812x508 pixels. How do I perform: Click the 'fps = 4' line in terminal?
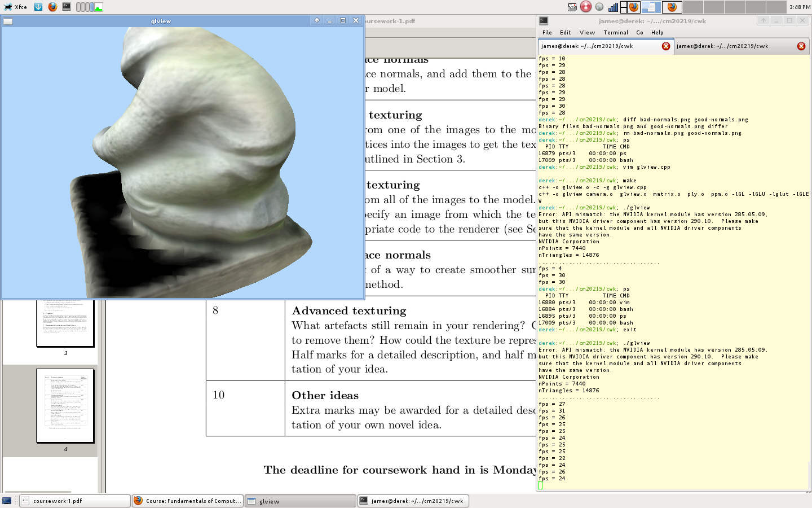[550, 269]
